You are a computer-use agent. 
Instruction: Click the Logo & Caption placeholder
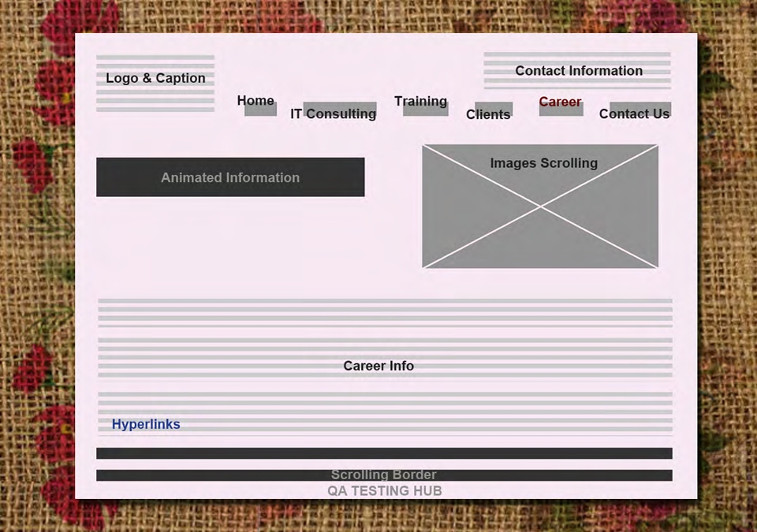pos(155,83)
